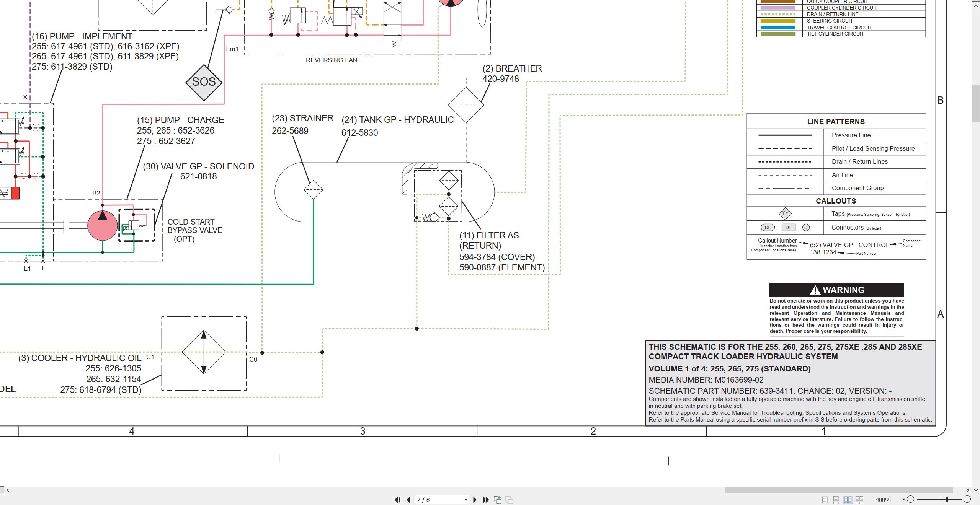Click the '(3) COOLER - HYDRAULIC OIL' label
Image resolution: width=980 pixels, height=505 pixels.
tap(80, 358)
